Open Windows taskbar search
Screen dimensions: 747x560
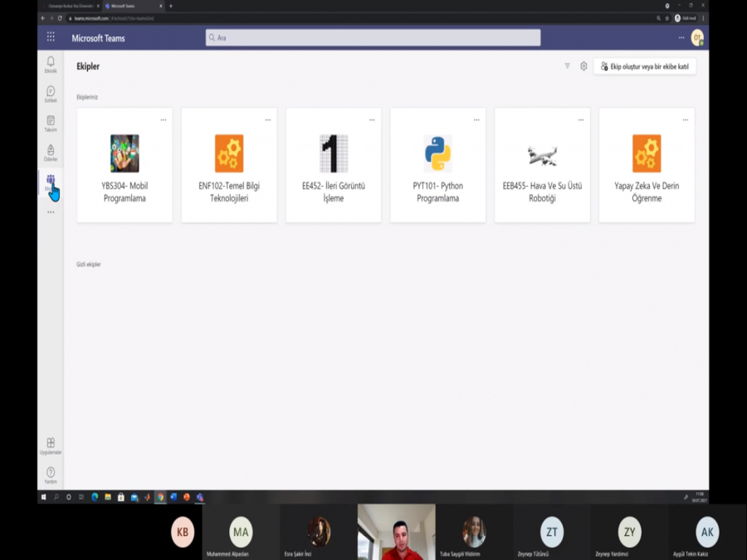pos(56,497)
